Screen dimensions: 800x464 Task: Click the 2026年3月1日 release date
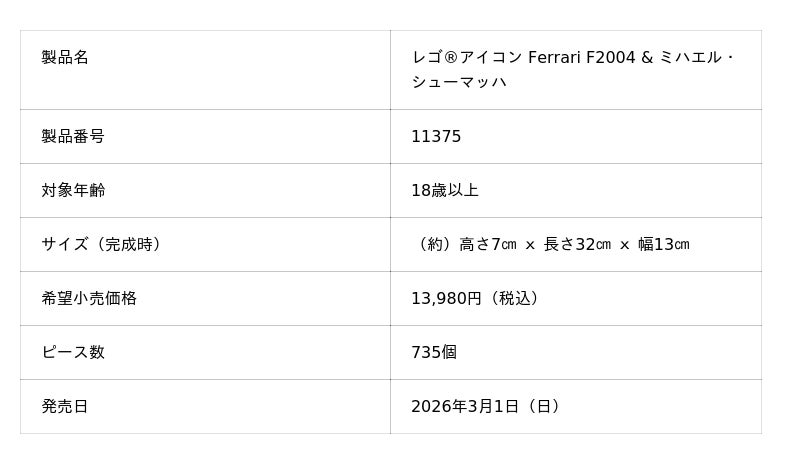click(465, 406)
